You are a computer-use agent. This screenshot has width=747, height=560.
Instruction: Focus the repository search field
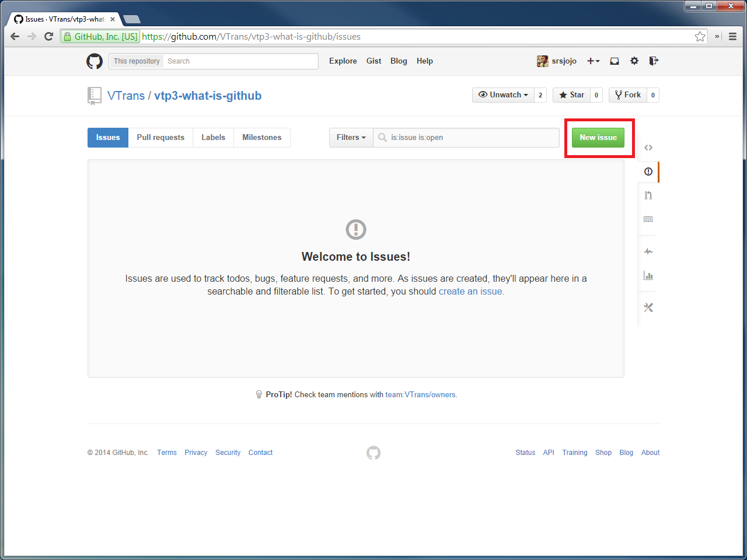pyautogui.click(x=240, y=61)
